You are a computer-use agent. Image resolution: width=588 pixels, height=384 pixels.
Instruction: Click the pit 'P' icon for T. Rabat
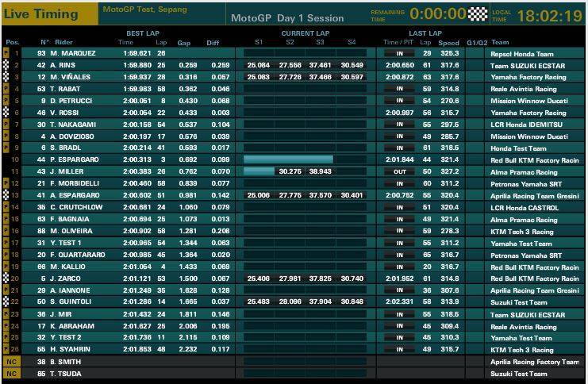pos(6,89)
